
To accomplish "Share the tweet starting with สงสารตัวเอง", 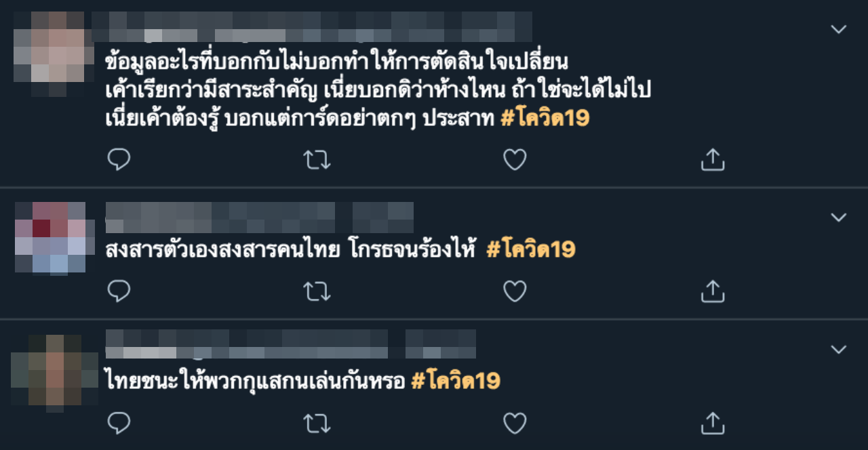I will click(713, 291).
